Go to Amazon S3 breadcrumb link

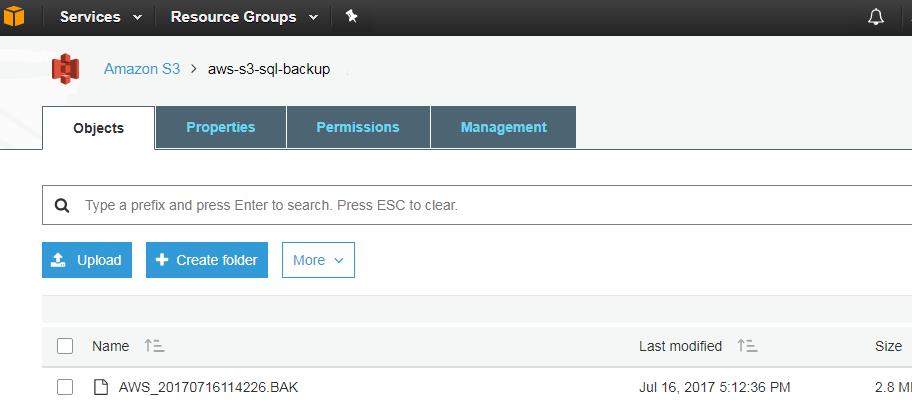click(142, 70)
